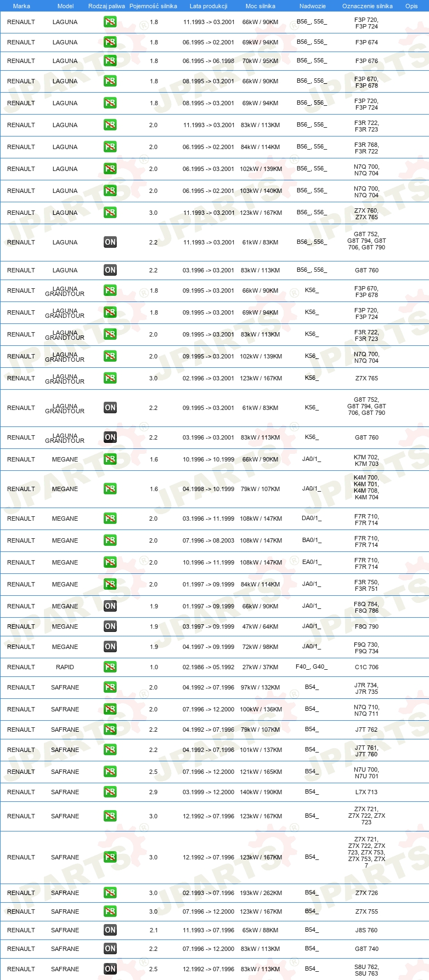Click the 193kW / 262KM power cell

[x=261, y=893]
